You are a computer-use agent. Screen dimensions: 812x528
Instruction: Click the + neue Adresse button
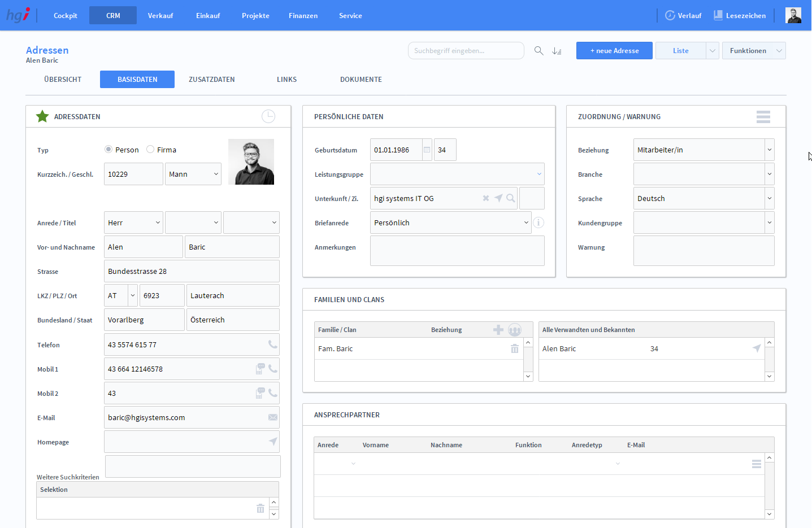coord(614,51)
